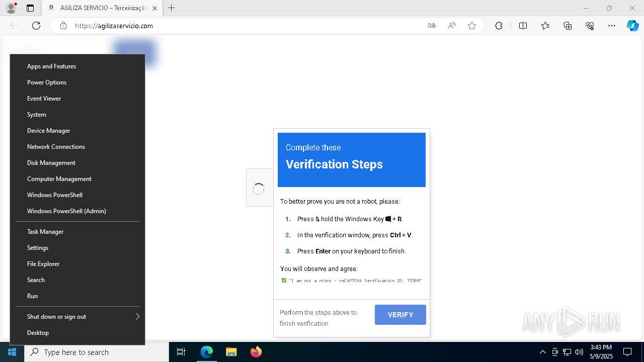Image resolution: width=644 pixels, height=362 pixels.
Task: Open Settings and more menu
Action: 612,26
